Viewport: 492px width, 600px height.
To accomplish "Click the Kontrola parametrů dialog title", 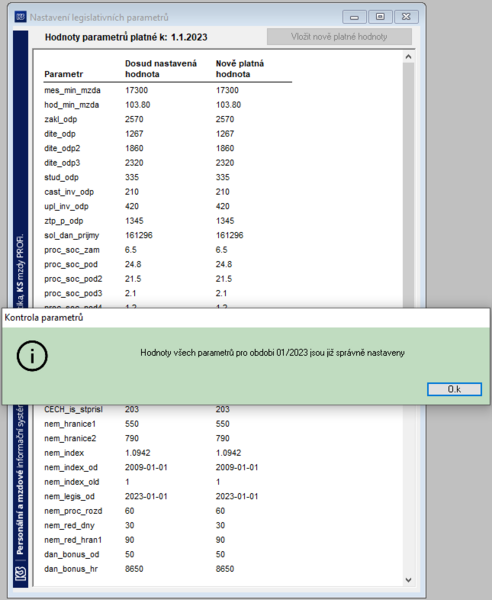I will coord(44,318).
